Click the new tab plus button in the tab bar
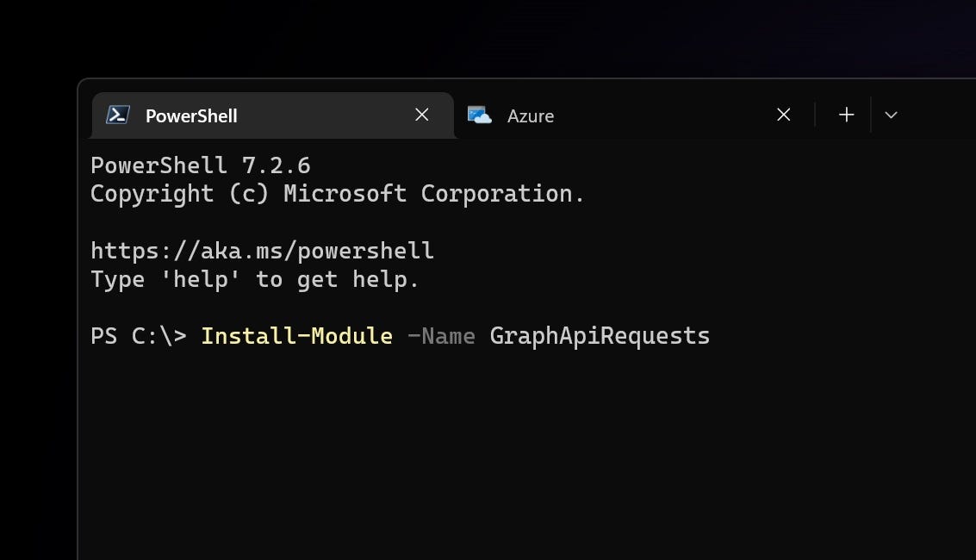The image size is (976, 560). (846, 114)
